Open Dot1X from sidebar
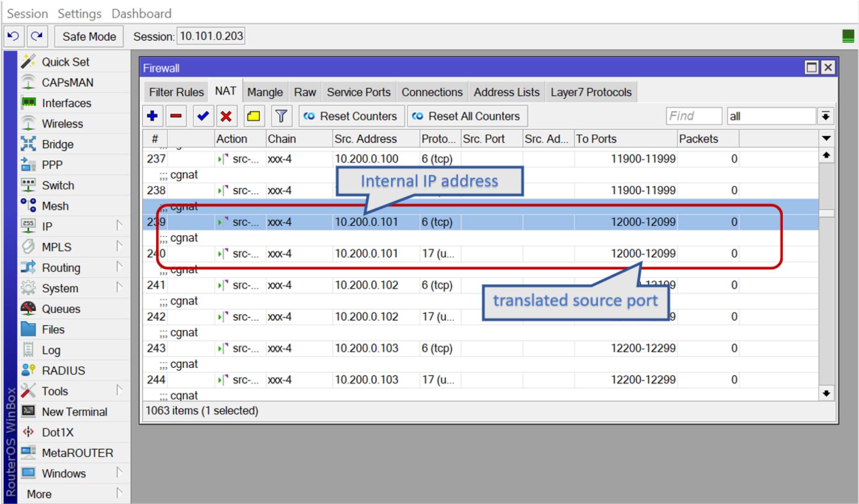This screenshot has height=504, width=859. click(x=58, y=432)
